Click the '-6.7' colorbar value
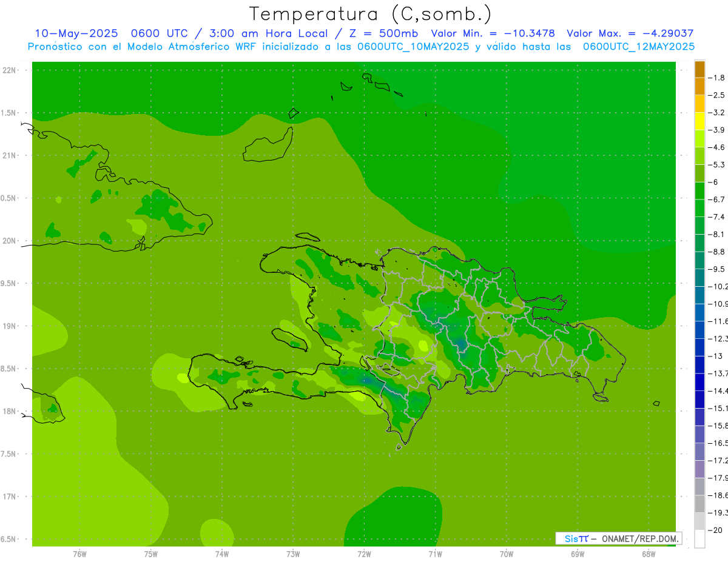The image size is (728, 562). [x=717, y=199]
